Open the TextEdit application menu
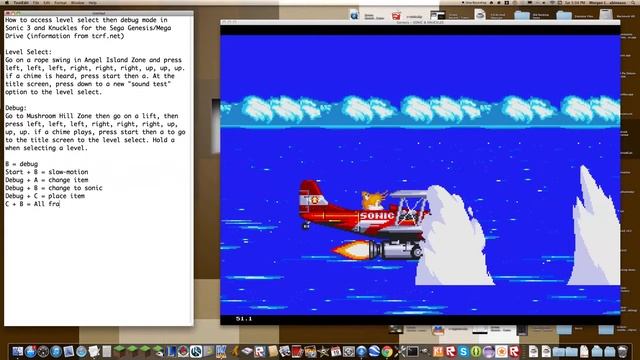Image resolution: width=640 pixels, height=360 pixels. [x=21, y=2]
